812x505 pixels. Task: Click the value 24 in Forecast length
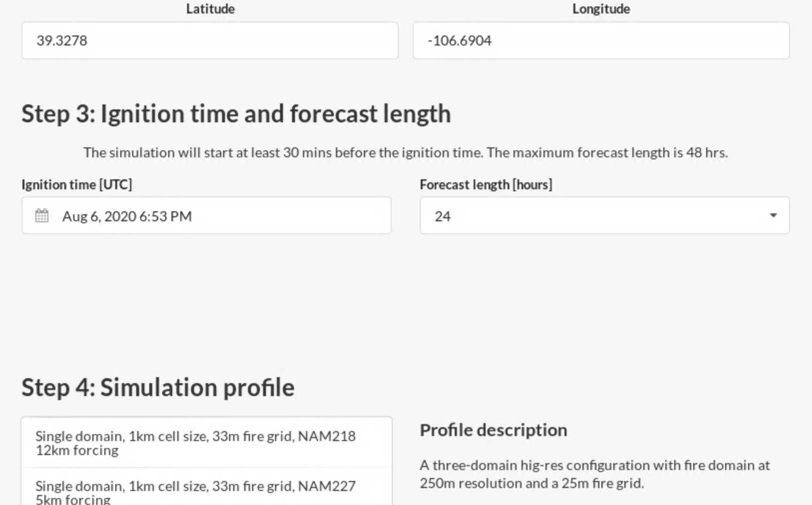443,216
